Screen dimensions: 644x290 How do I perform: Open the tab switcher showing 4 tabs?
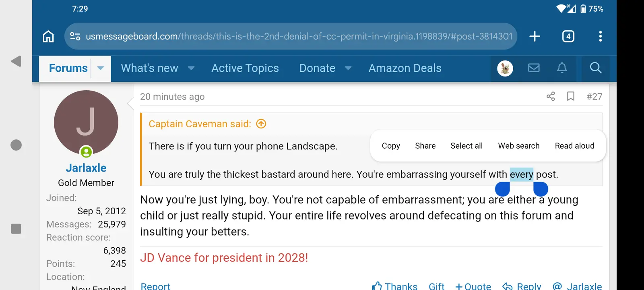[568, 36]
